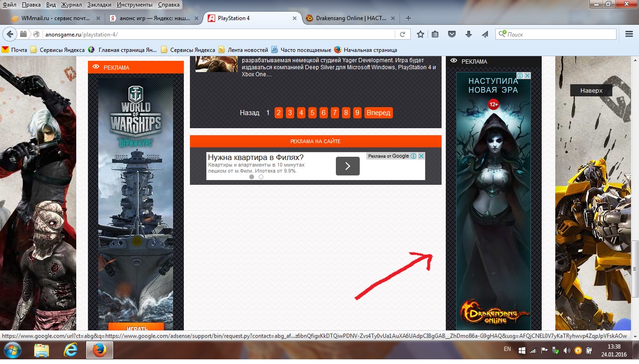This screenshot has width=639, height=364.
Task: Bookmark this page with the star icon
Action: click(x=421, y=34)
